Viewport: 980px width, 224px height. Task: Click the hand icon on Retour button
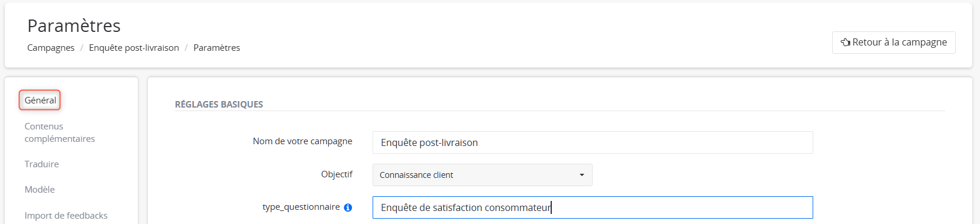coord(846,43)
